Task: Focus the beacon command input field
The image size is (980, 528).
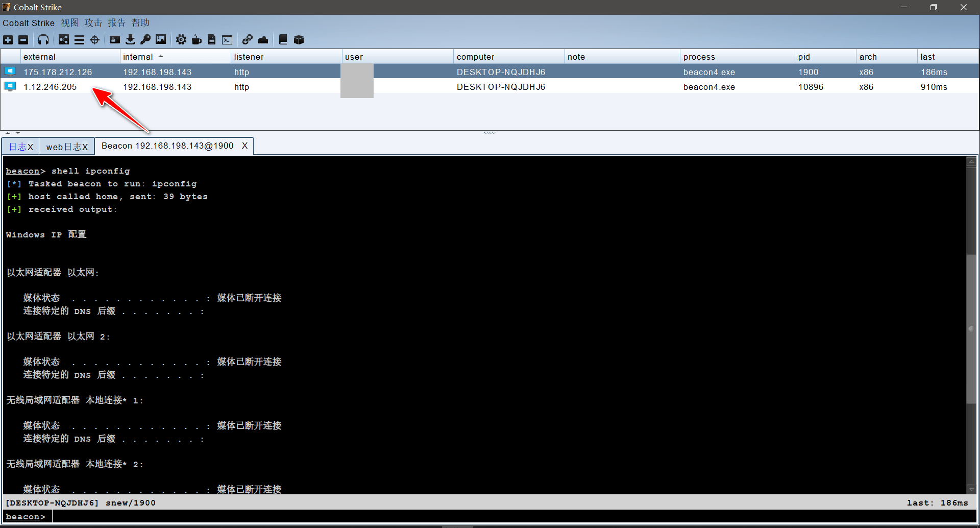Action: (514, 517)
